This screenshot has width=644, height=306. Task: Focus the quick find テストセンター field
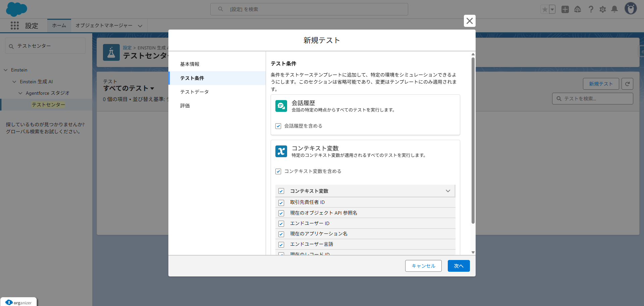pyautogui.click(x=45, y=46)
